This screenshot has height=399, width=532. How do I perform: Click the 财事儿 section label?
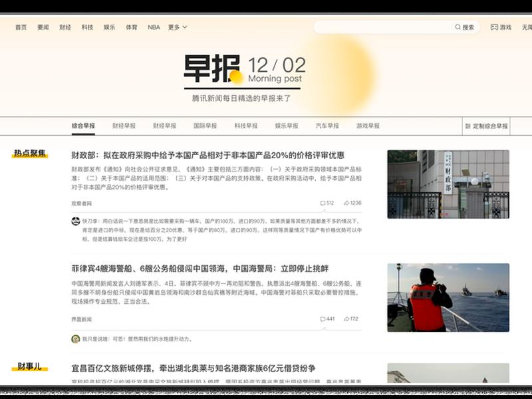point(30,366)
